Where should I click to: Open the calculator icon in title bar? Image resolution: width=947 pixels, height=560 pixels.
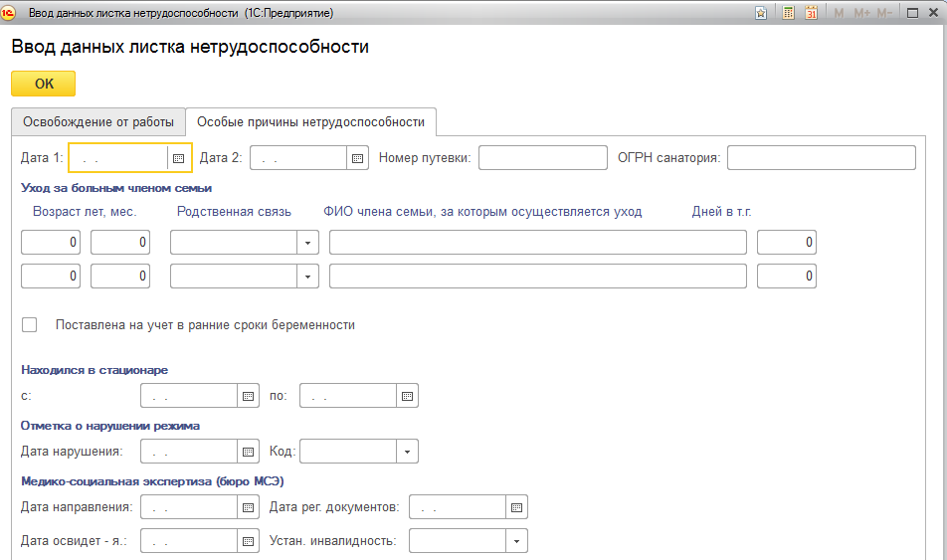click(x=788, y=13)
